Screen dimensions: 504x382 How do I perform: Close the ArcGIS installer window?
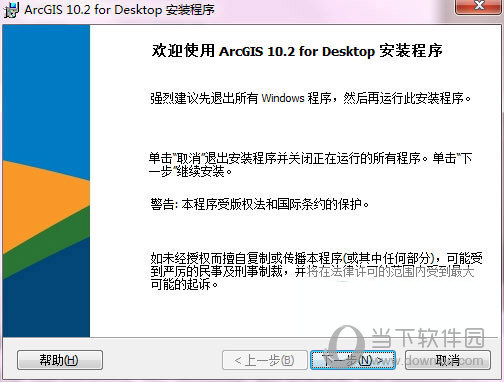(479, 6)
